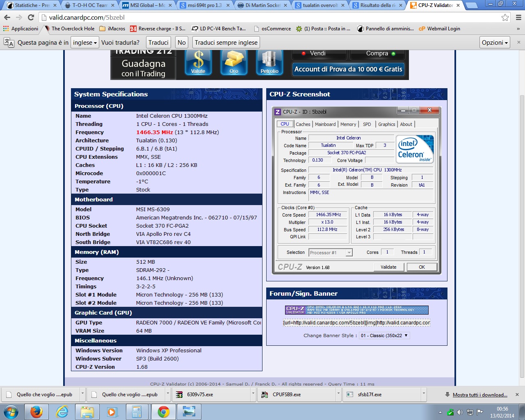Switch to the T-O-H OC Team tab
Screen dimensions: 525x420
[x=89, y=5]
